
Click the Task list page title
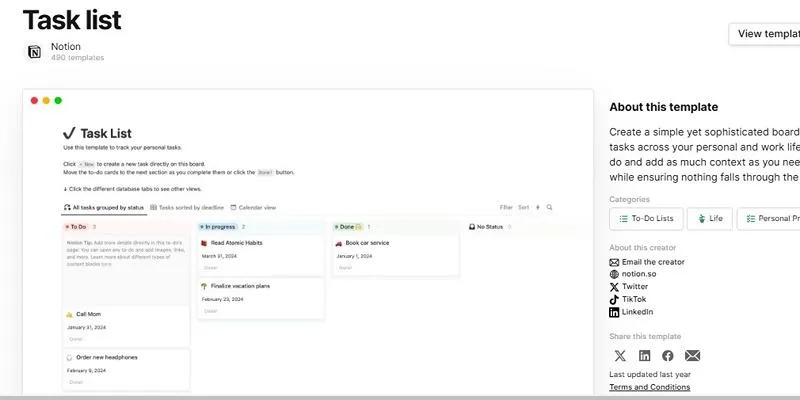coord(72,20)
